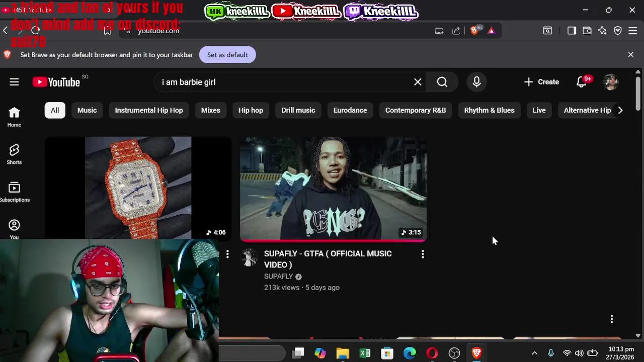Open the SUPAFLY channel name link
Viewport: 644px width, 362px height.
[278, 277]
